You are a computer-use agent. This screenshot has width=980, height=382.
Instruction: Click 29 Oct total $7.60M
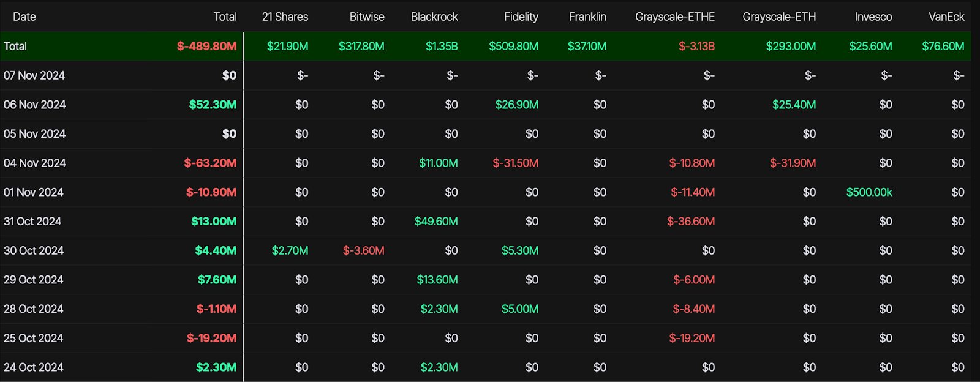tap(217, 280)
